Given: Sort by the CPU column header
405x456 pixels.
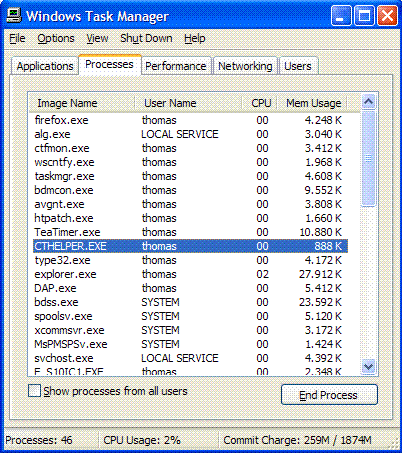Looking at the screenshot, I should (x=260, y=103).
